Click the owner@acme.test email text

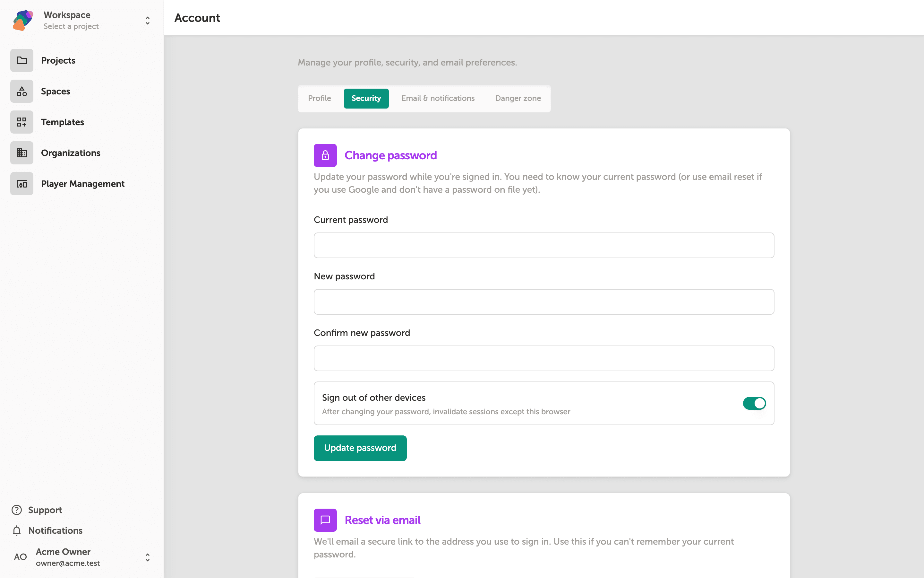[x=68, y=563]
